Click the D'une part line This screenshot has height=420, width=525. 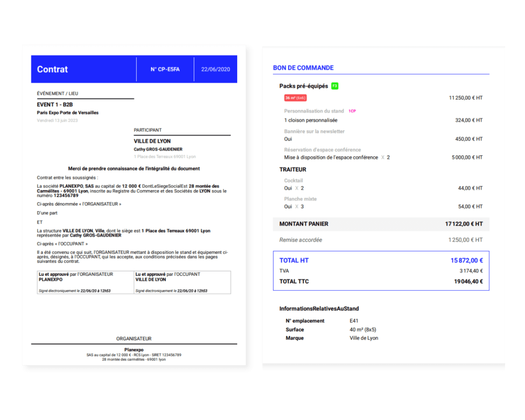pyautogui.click(x=47, y=213)
